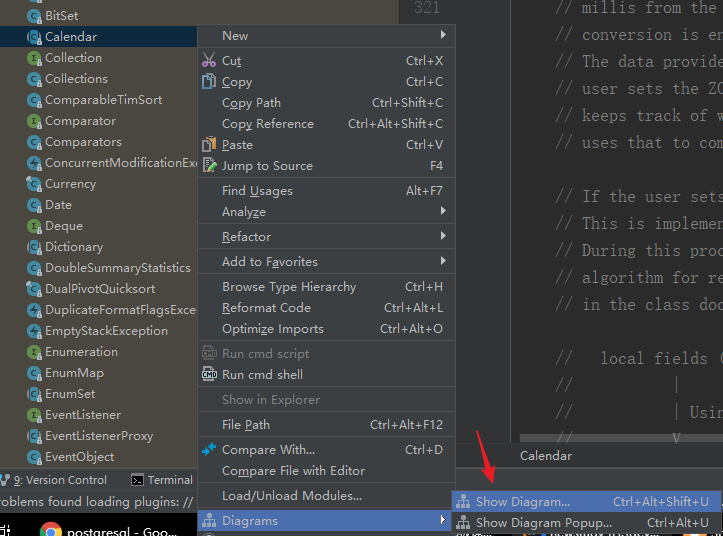
Task: Click the Compare With icon
Action: pos(209,450)
